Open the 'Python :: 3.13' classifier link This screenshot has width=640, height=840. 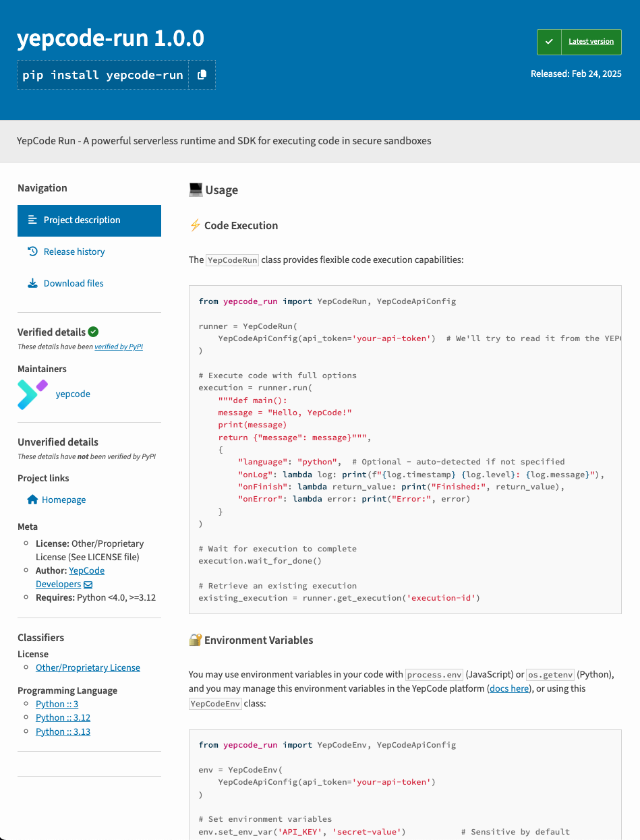tap(63, 732)
